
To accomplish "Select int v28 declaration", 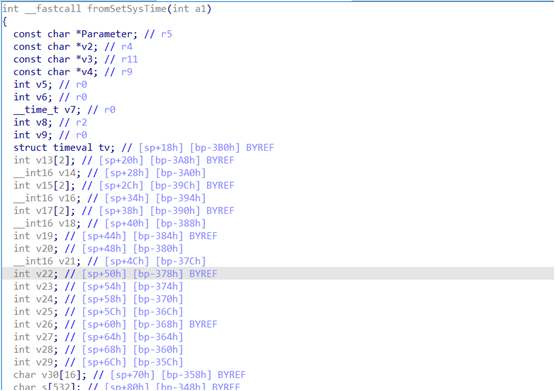I will pos(35,350).
